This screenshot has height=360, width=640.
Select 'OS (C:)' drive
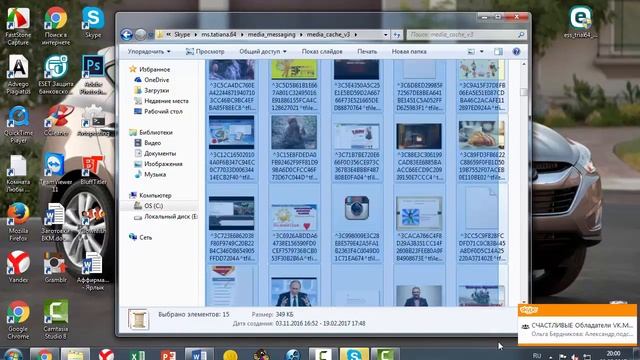pyautogui.click(x=153, y=206)
